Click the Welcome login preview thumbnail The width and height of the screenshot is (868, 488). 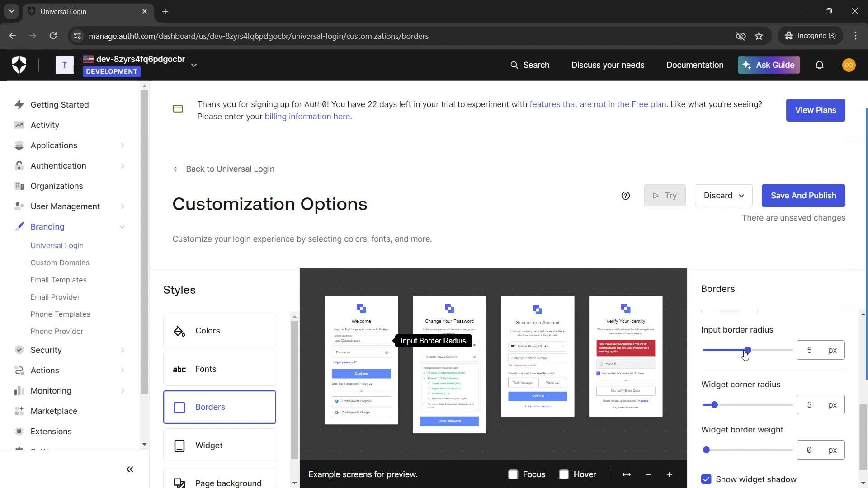[x=361, y=360]
